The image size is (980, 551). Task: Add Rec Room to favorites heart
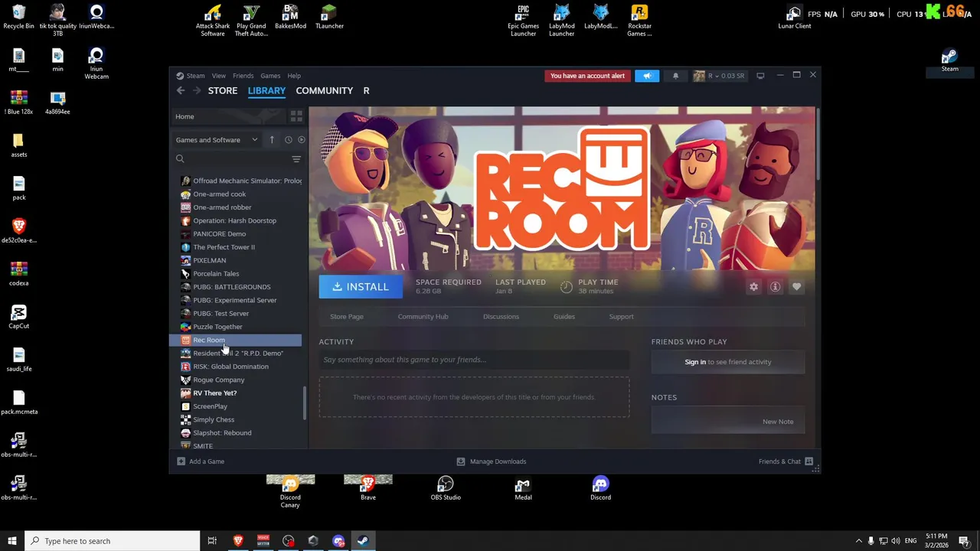[796, 286]
